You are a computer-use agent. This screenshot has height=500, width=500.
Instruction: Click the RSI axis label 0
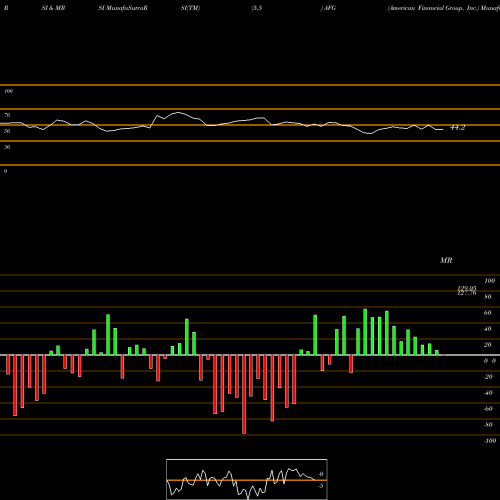coord(5,171)
